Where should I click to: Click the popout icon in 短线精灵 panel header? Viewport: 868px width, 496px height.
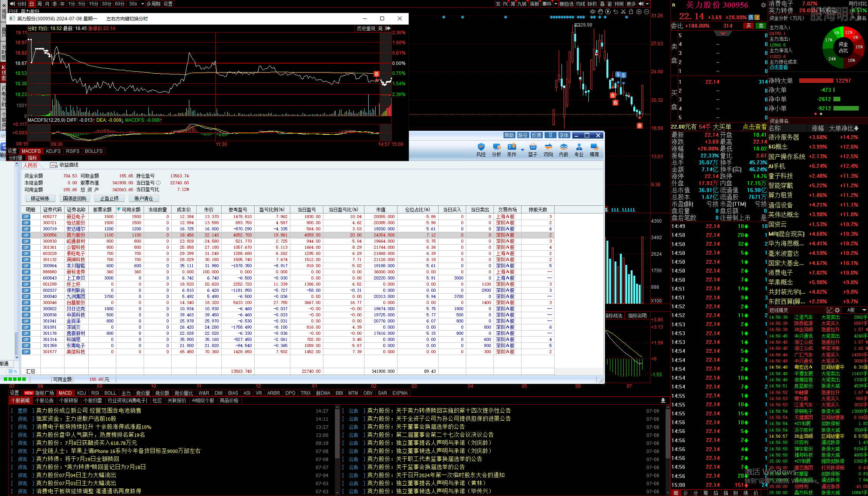tap(830, 310)
